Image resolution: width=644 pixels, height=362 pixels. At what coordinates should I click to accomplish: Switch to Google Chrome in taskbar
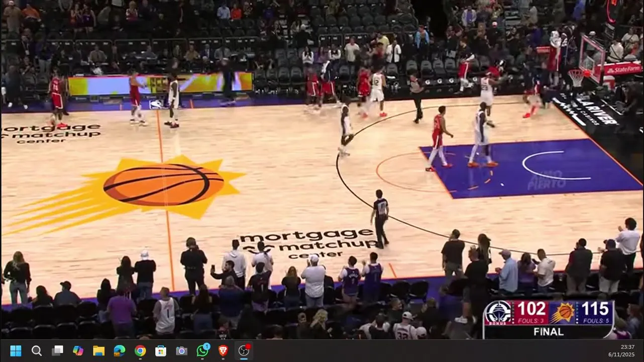click(140, 350)
